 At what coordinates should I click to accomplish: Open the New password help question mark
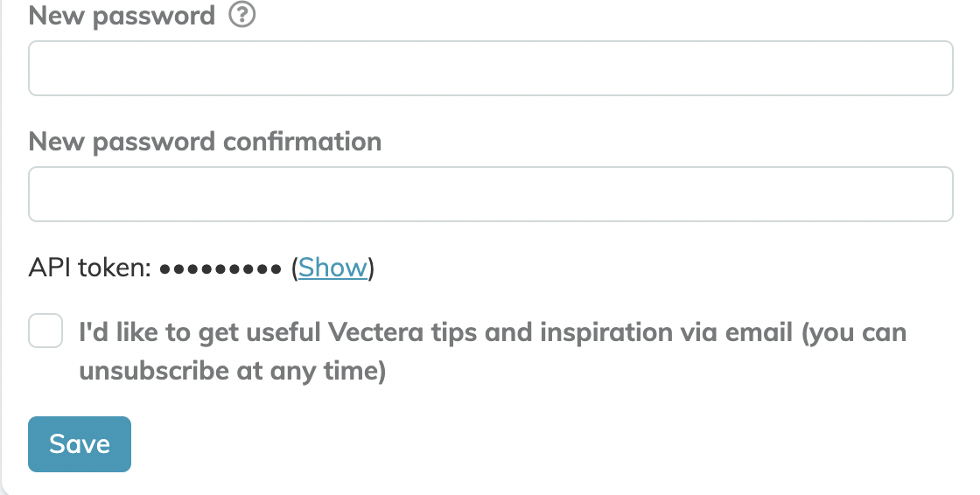click(x=241, y=14)
